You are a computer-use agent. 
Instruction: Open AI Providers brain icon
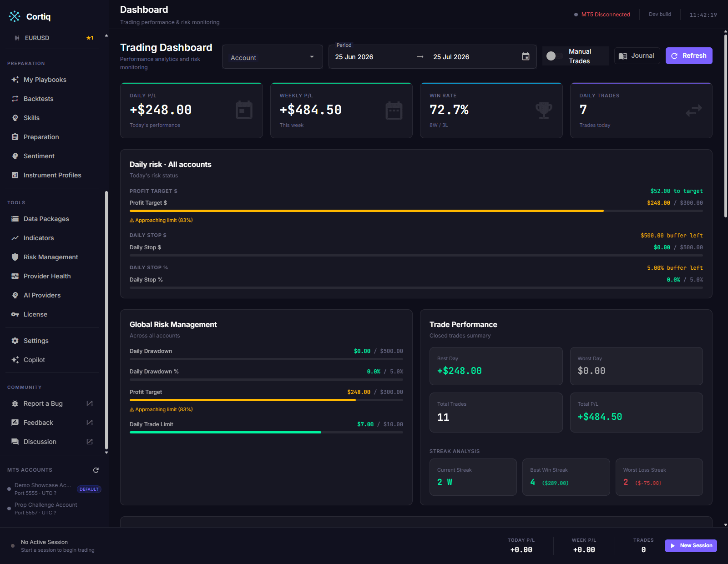15,295
